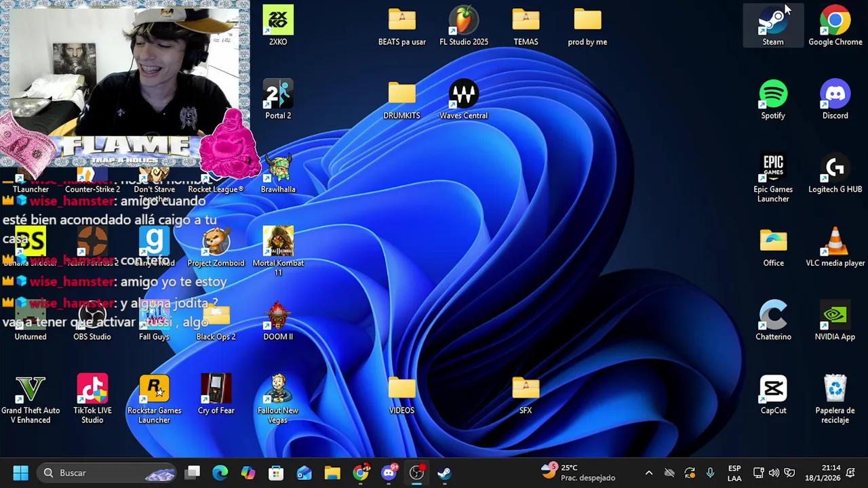Open Task View from the taskbar
This screenshot has height=488, width=868.
click(x=193, y=472)
